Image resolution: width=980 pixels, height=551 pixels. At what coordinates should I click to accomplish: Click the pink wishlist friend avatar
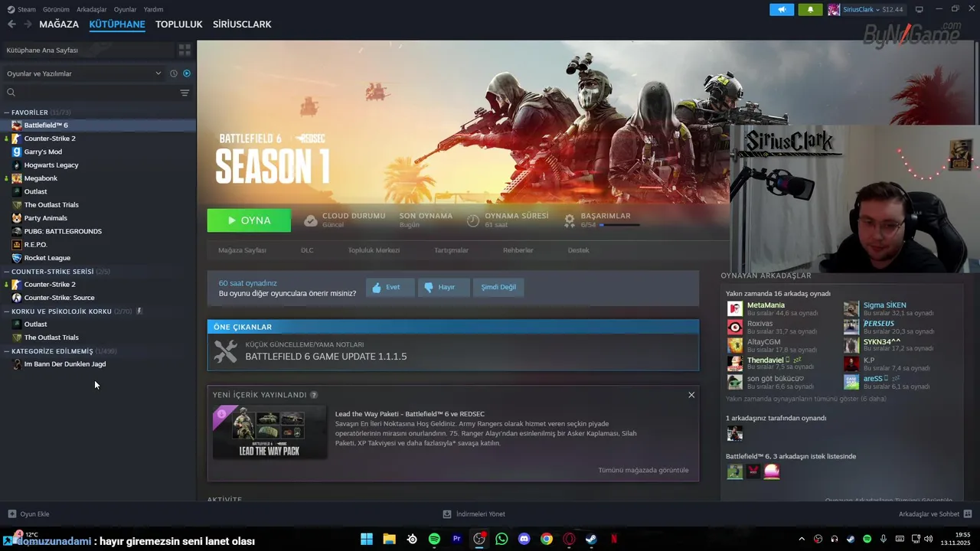tap(772, 471)
